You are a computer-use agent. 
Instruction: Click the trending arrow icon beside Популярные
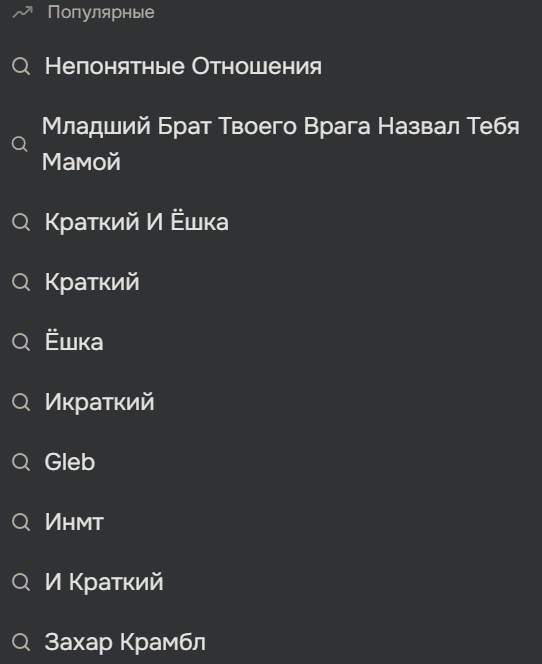[x=22, y=12]
